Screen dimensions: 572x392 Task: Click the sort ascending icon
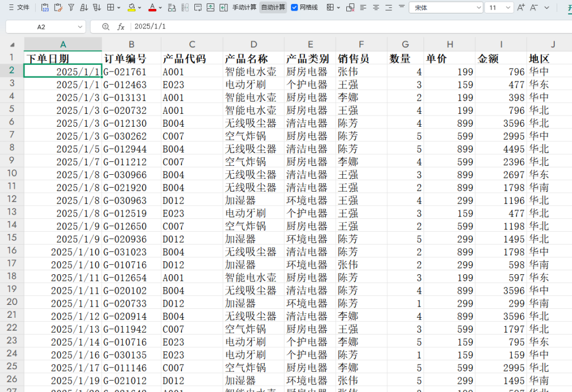[84, 7]
